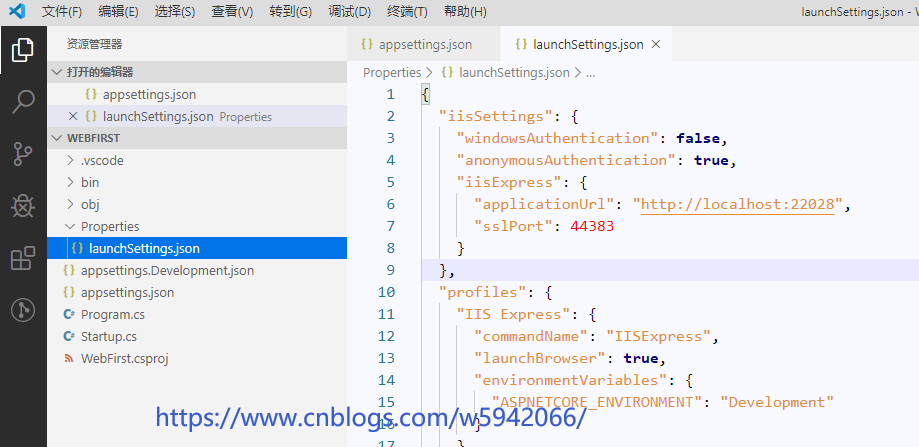Open WebFirst.csproj in the explorer
Image resolution: width=919 pixels, height=447 pixels.
coord(124,358)
